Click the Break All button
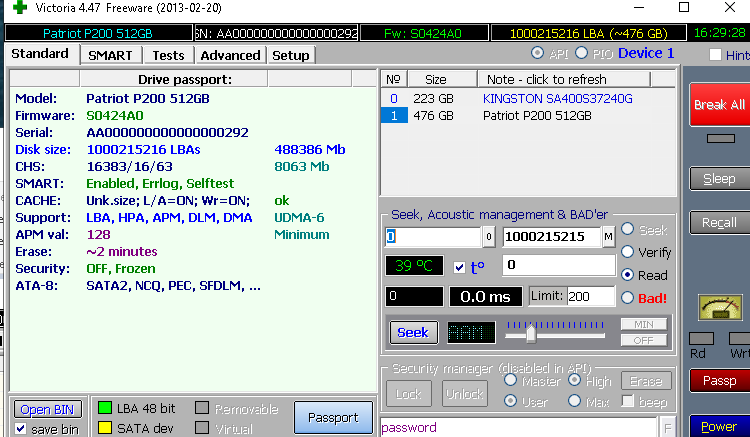 point(719,104)
